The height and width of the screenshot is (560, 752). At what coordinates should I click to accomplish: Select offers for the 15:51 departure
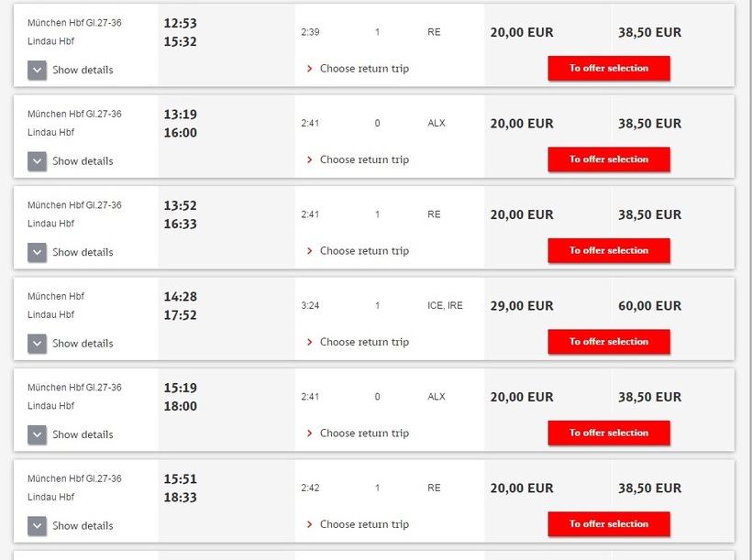tap(609, 524)
